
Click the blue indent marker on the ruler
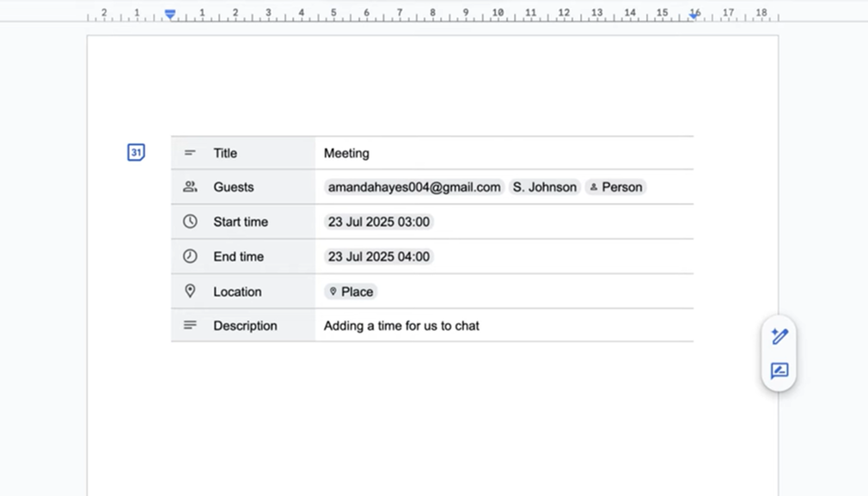pyautogui.click(x=169, y=14)
